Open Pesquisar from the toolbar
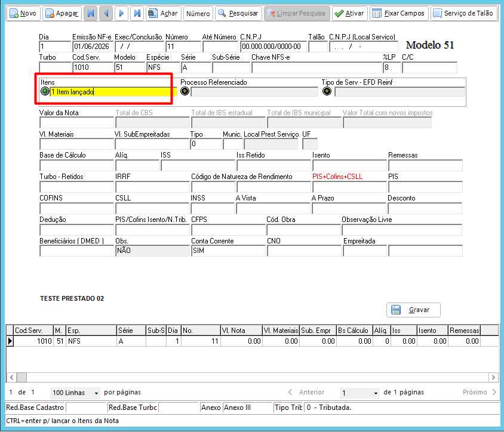504x432 pixels. (x=238, y=14)
